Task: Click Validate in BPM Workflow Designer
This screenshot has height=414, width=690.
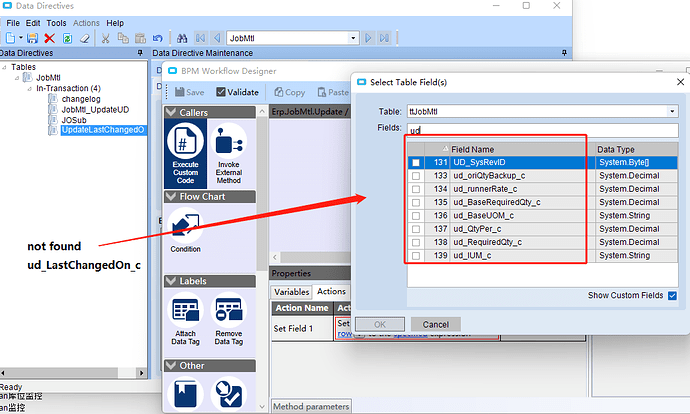Action: [x=238, y=92]
